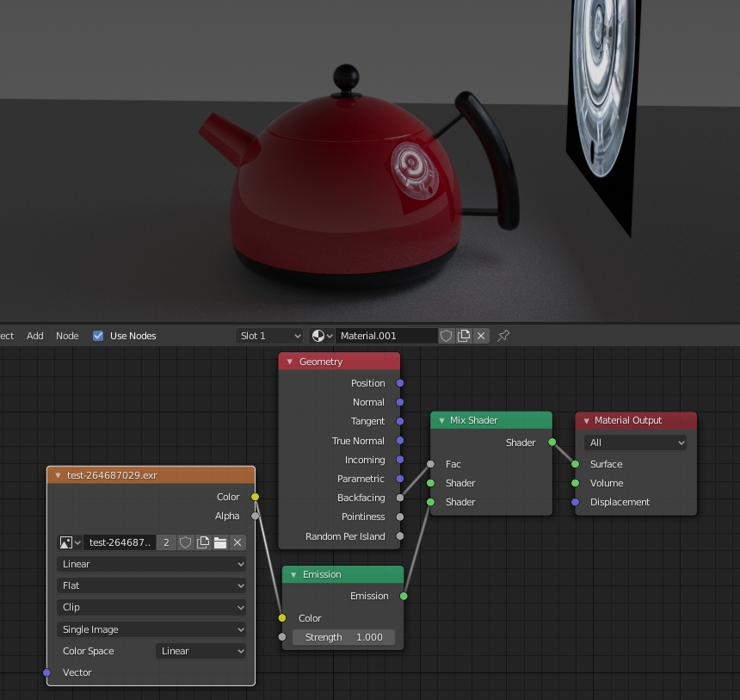Click the image node Alpha output socket

coord(255,516)
